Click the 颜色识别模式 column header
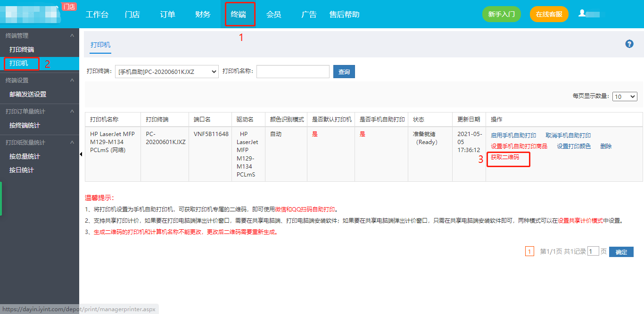The image size is (644, 314). pyautogui.click(x=287, y=120)
